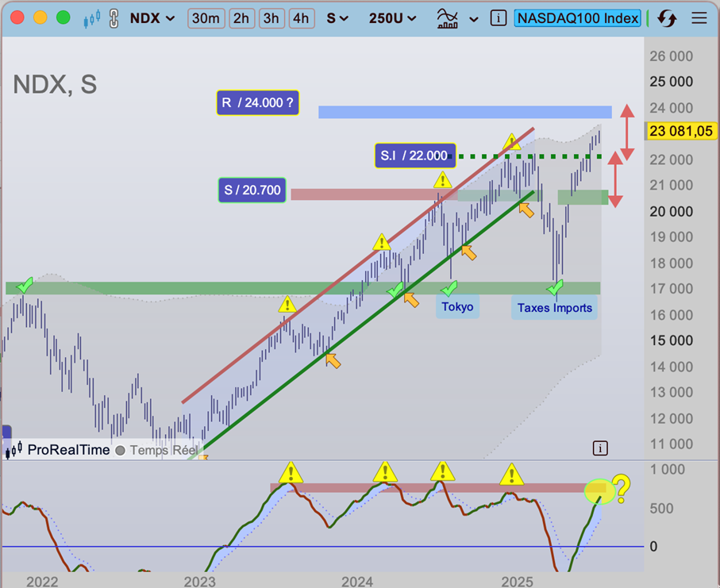Click the Temps Réel status indicator
720x588 pixels.
point(157,450)
